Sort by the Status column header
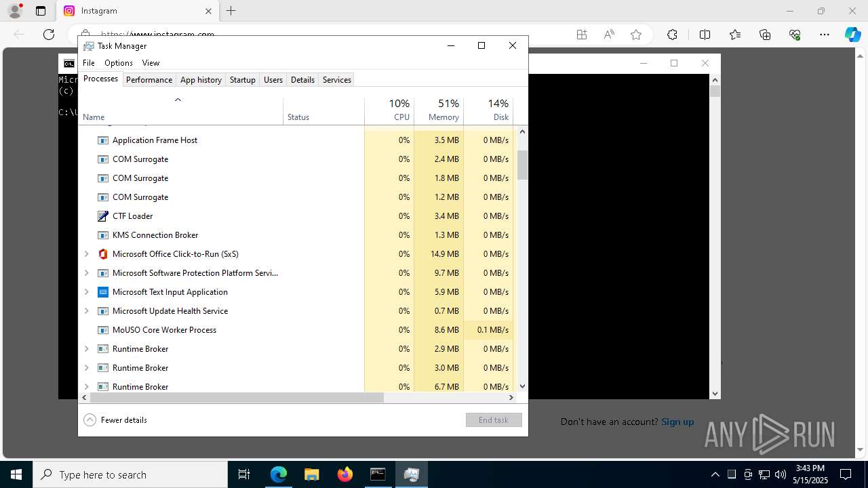The width and height of the screenshot is (868, 488). [323, 111]
